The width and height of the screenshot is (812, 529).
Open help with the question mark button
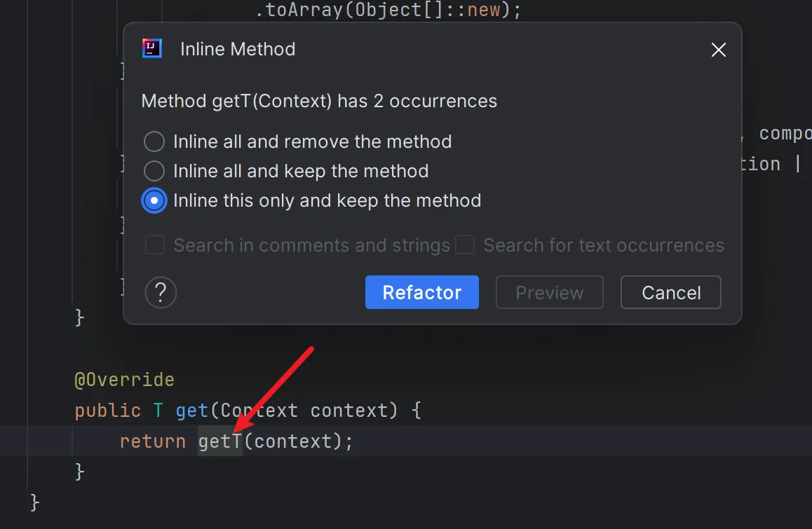(161, 292)
